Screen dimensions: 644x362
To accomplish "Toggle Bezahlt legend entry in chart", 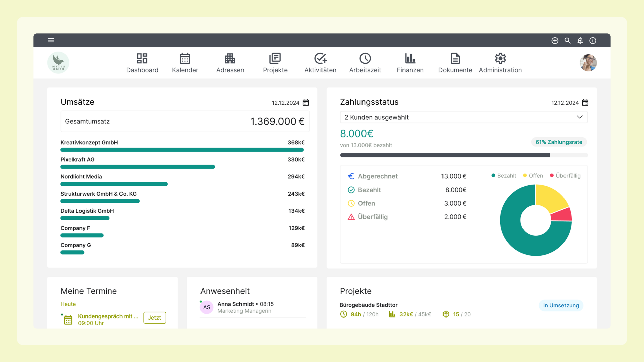I will (x=504, y=176).
